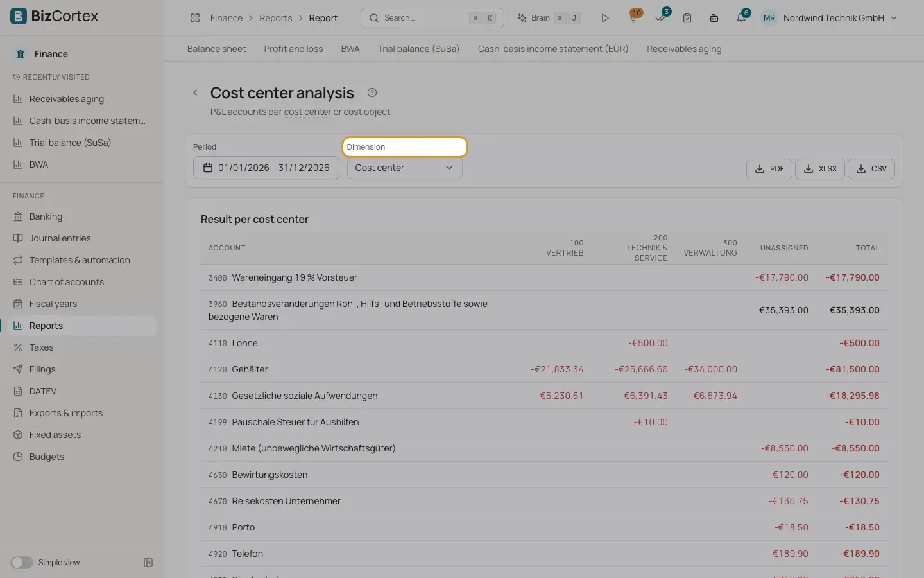Open the period date range picker
This screenshot has width=924, height=578.
point(266,168)
